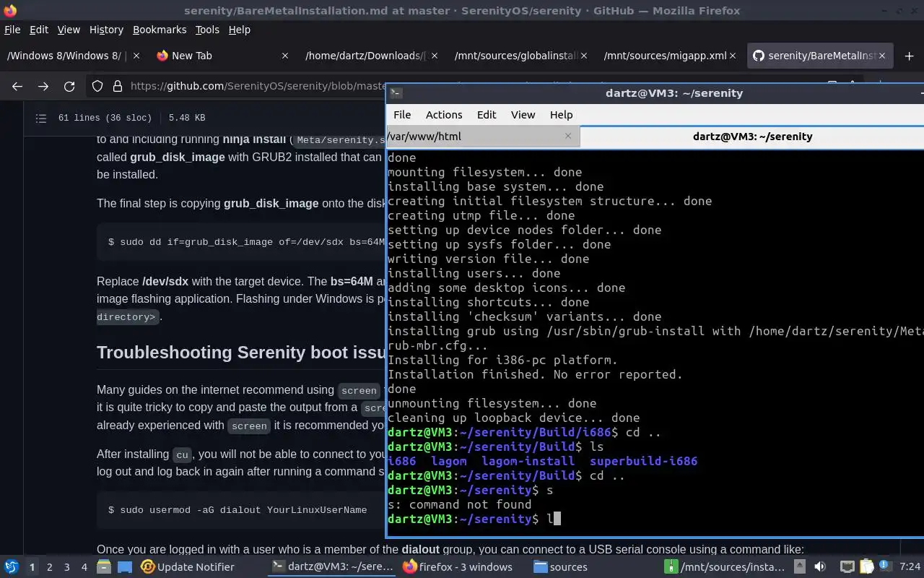924x578 pixels.
Task: Close the /mnt/sources/migapp.xml tab
Action: (x=733, y=56)
